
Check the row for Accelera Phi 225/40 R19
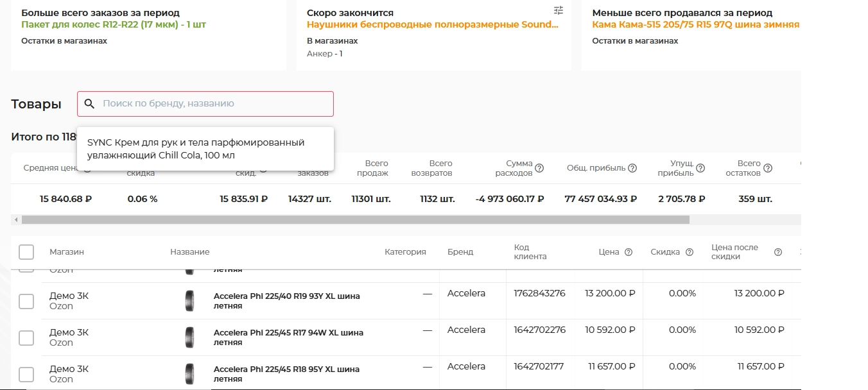click(x=26, y=301)
